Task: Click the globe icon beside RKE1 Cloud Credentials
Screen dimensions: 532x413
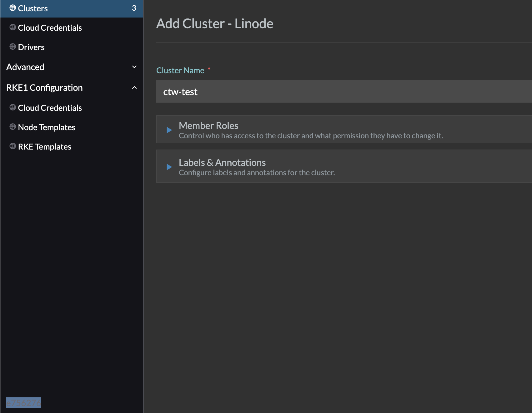Action: 13,108
